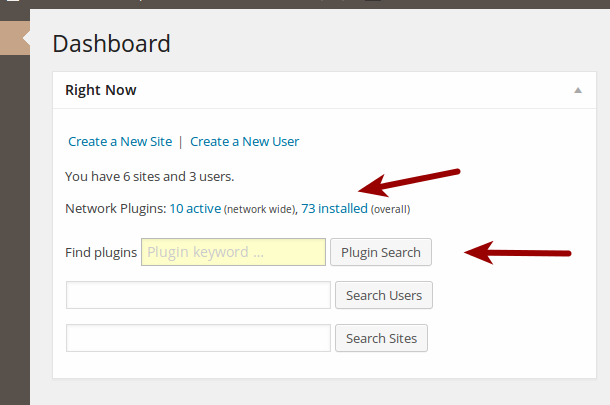Click the Find plugins label

(x=101, y=252)
